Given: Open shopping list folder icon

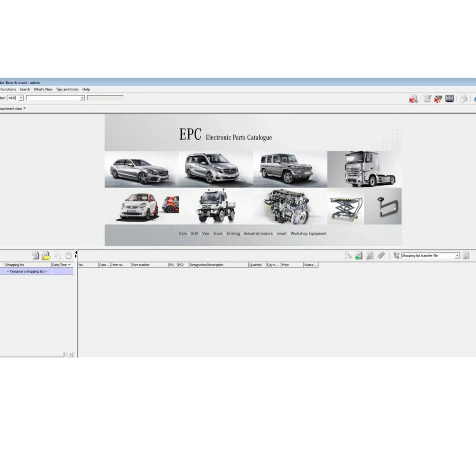Looking at the screenshot, I should coord(46,256).
